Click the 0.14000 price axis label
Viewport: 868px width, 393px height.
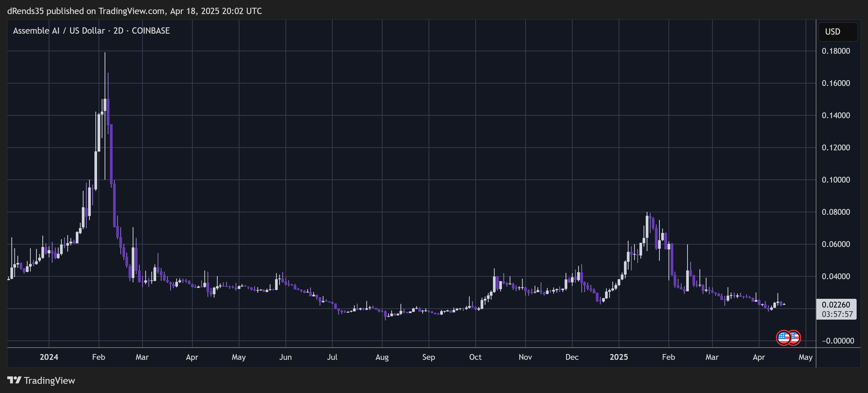click(836, 115)
